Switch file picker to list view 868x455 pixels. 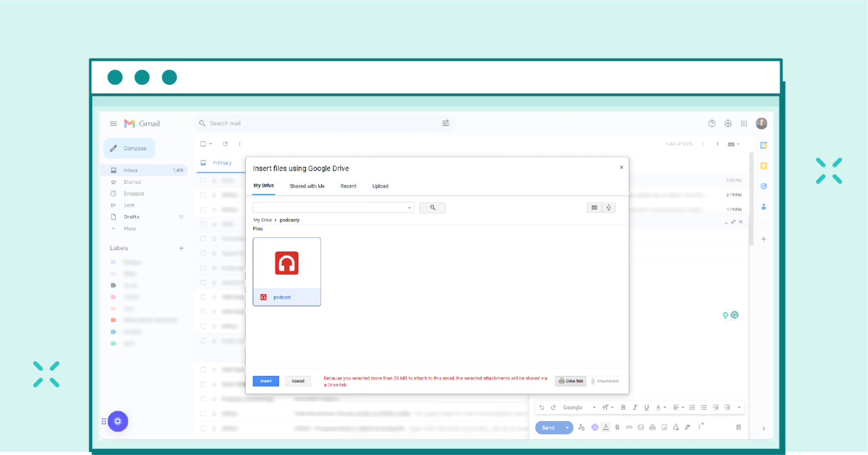coord(594,207)
